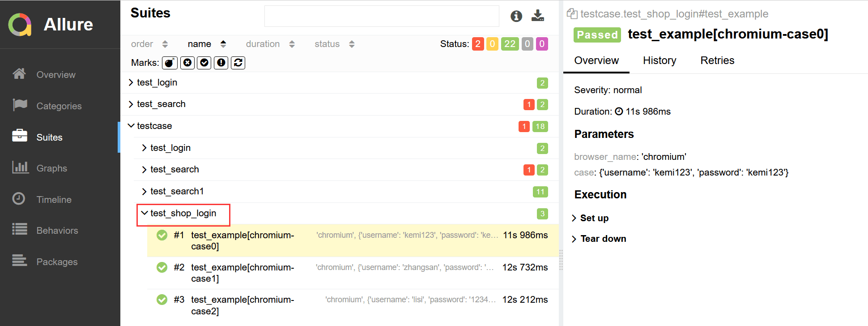Toggle the failed status filter showing 2

coord(477,44)
